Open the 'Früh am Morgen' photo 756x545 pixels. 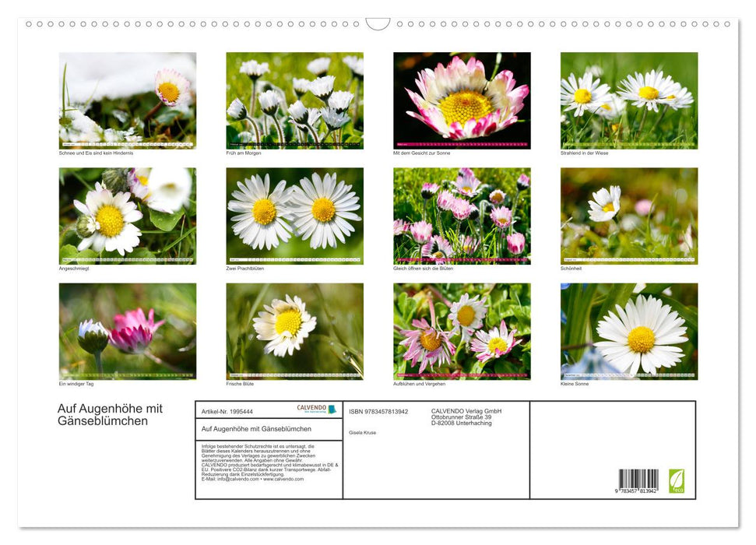click(294, 100)
